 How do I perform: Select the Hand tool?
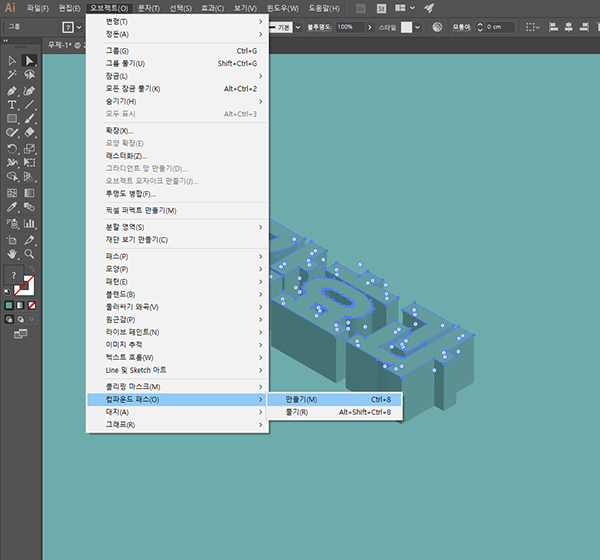pos(12,254)
